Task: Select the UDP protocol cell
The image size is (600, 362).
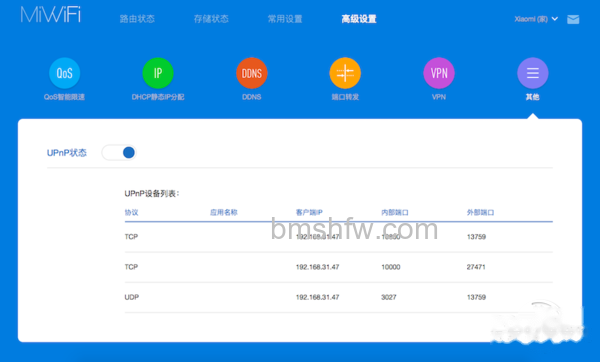Action: coord(132,297)
